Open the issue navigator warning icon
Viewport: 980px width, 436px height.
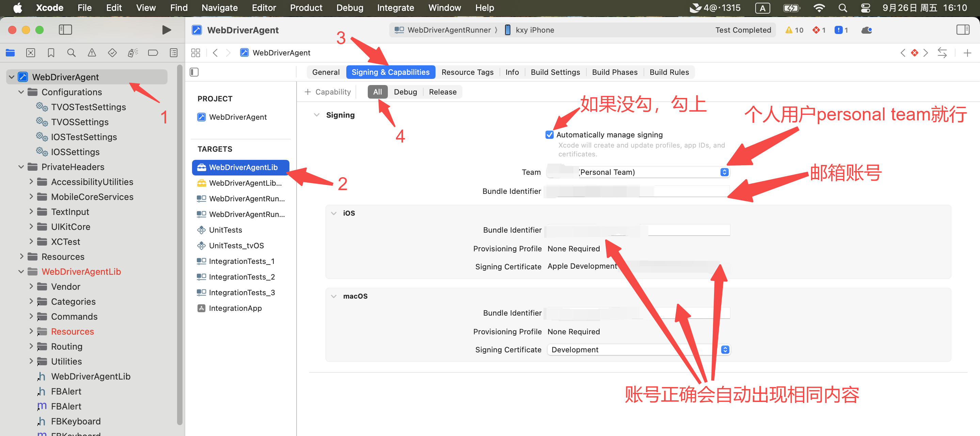tap(92, 53)
